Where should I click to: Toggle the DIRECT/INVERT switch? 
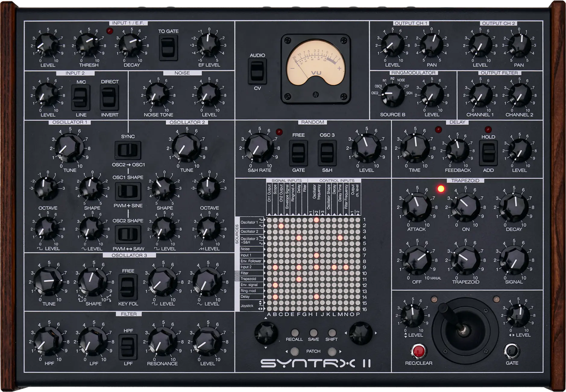(109, 98)
